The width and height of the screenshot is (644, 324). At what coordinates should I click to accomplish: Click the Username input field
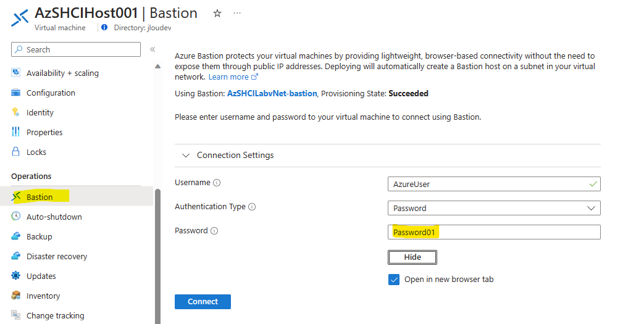tap(494, 184)
